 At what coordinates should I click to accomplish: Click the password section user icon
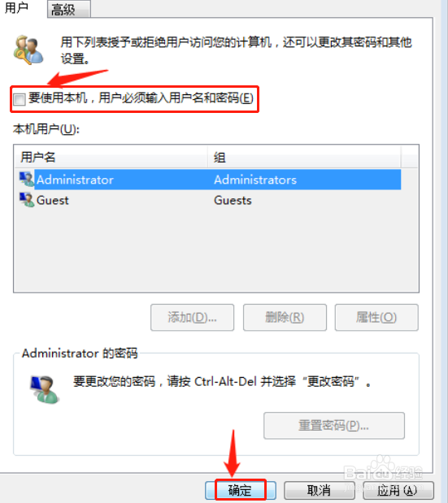click(x=44, y=390)
